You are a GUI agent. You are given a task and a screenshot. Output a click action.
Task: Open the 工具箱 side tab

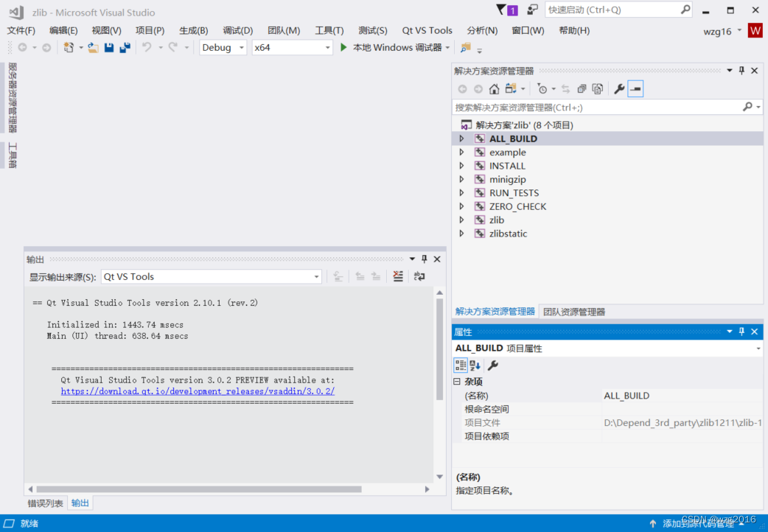click(13, 155)
